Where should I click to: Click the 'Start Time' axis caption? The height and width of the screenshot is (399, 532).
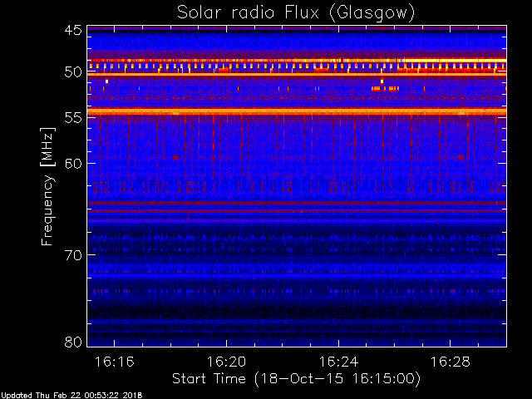[x=209, y=378]
